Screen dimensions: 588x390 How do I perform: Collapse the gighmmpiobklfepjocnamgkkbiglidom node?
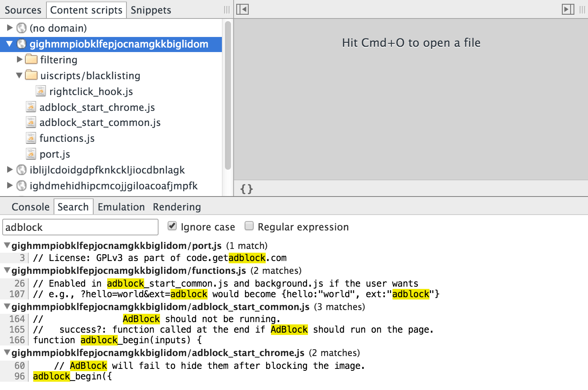[x=10, y=44]
